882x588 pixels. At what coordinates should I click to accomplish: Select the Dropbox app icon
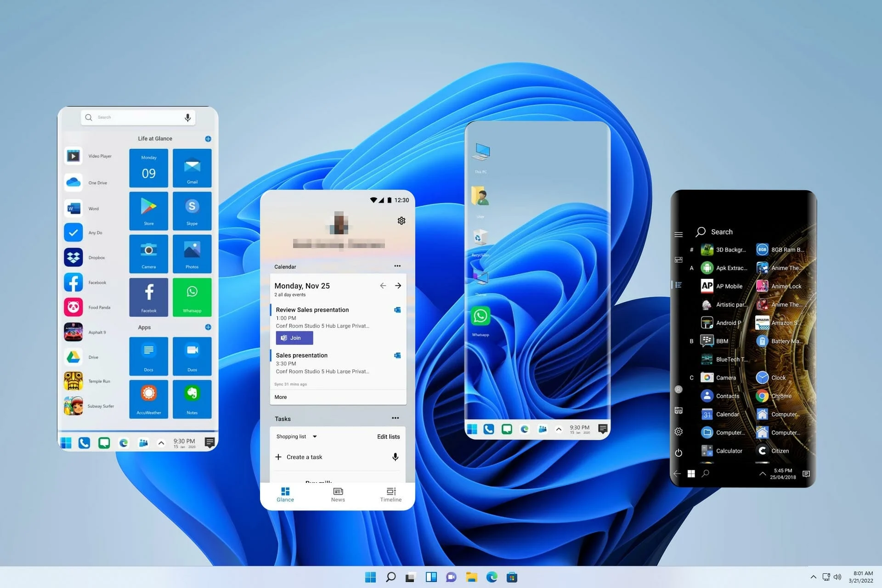point(73,257)
